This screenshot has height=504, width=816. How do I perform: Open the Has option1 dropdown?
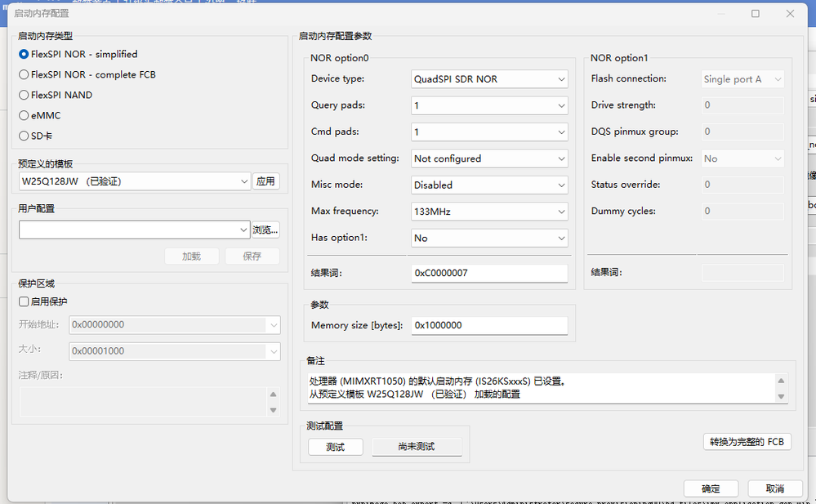click(489, 238)
